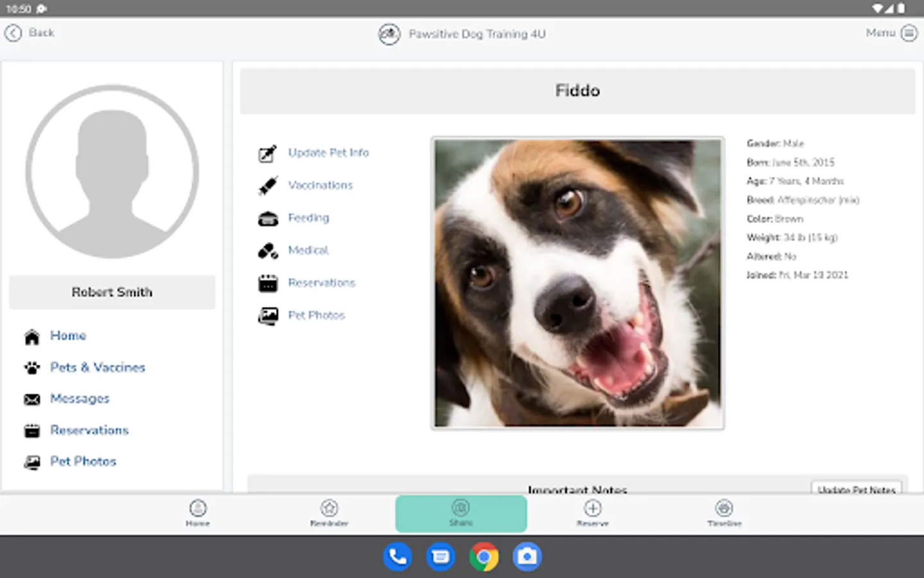
Task: Open Vaccinations via the syringe icon
Action: click(x=268, y=186)
